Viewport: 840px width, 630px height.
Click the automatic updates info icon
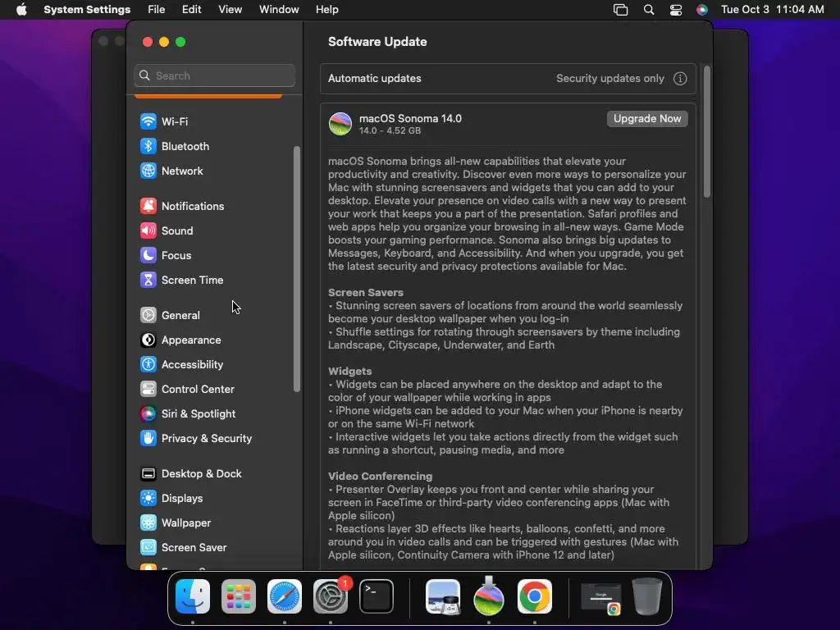tap(680, 79)
